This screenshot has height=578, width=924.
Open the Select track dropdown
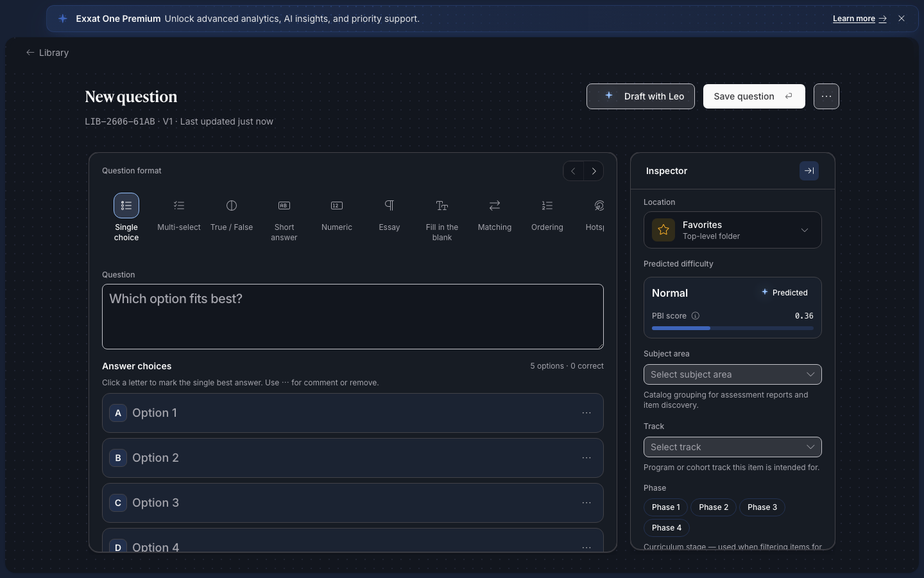733,447
